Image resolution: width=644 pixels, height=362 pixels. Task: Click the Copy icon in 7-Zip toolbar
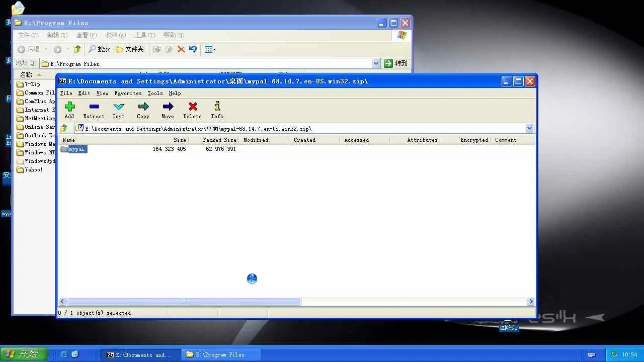143,110
